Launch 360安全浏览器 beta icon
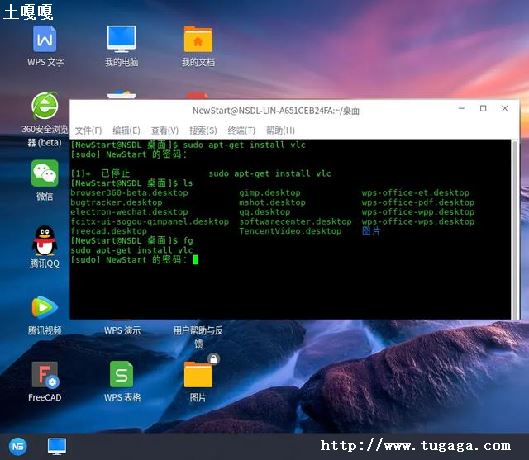Viewport: 529px width, 460px height. [45, 106]
